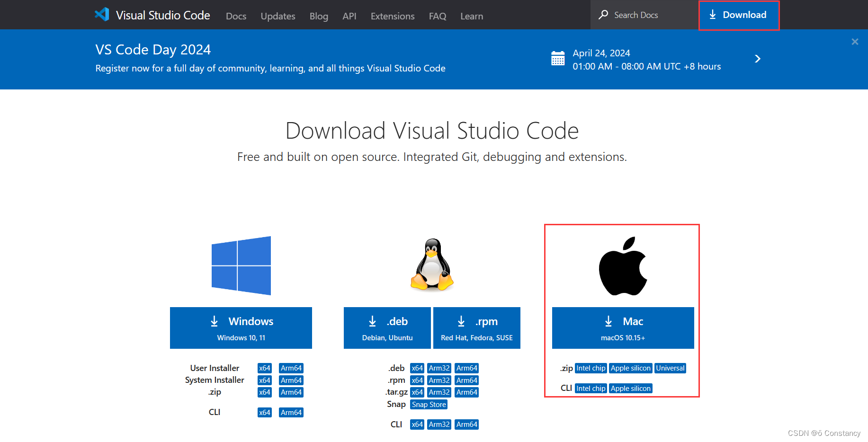Download the .deb Debian, Ubuntu package
868x442 pixels.
(x=387, y=328)
